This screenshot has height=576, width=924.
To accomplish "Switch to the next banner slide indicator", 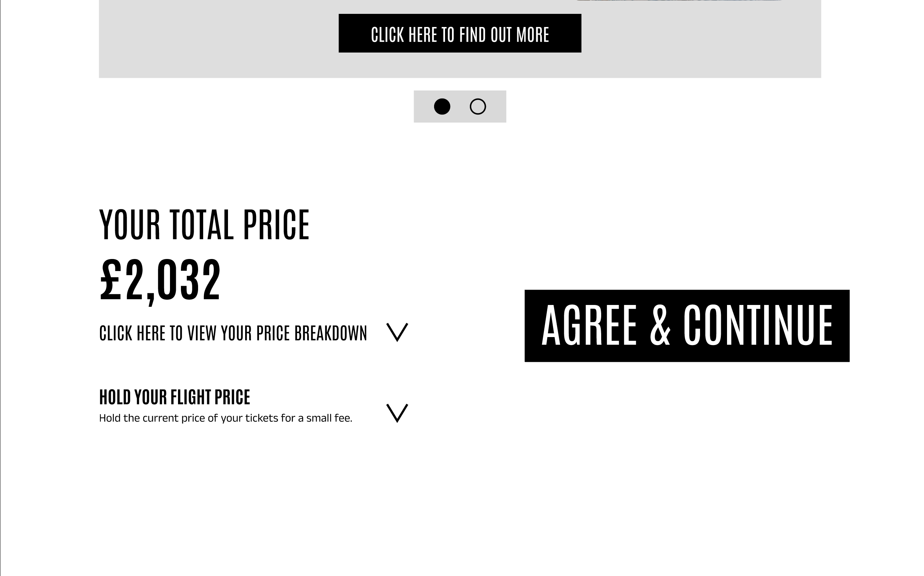I will [478, 107].
